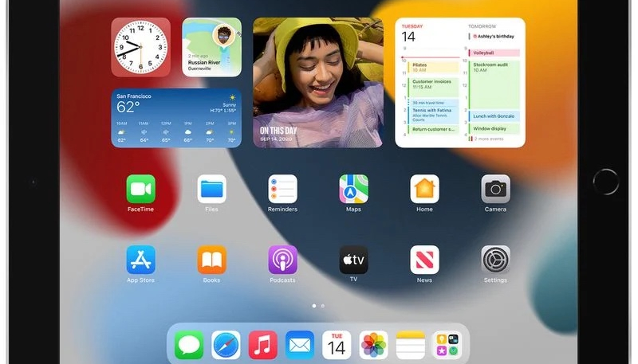
Task: Launch the Camera app
Action: click(495, 190)
